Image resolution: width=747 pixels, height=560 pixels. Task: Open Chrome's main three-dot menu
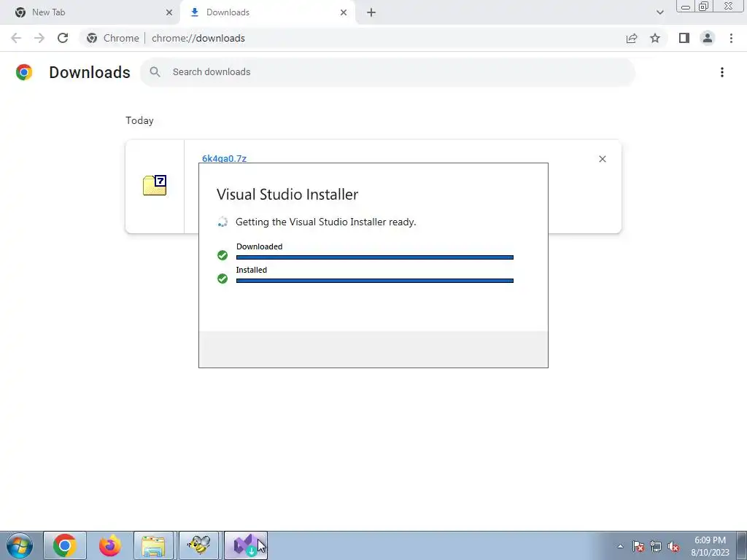coord(731,38)
